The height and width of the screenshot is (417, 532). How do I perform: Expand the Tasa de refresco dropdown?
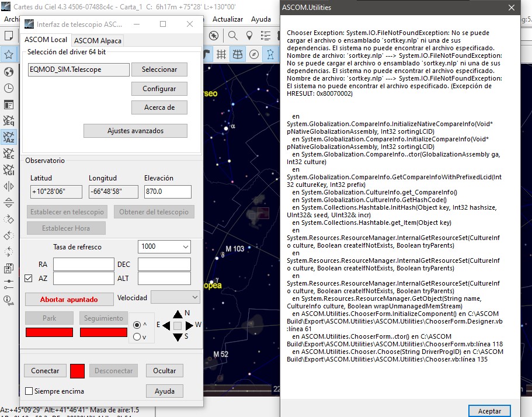(164, 246)
